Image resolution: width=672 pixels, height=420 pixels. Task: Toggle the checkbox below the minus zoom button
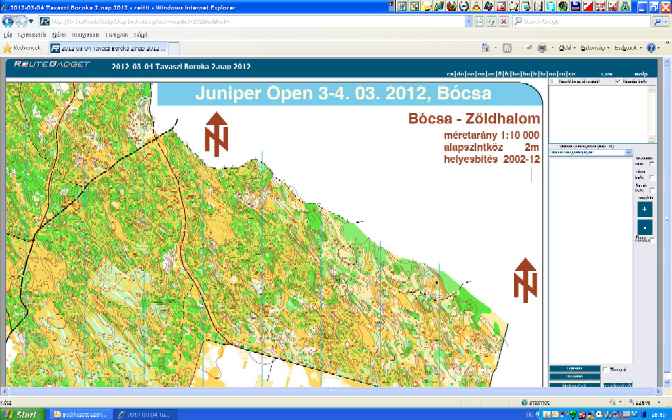click(651, 239)
